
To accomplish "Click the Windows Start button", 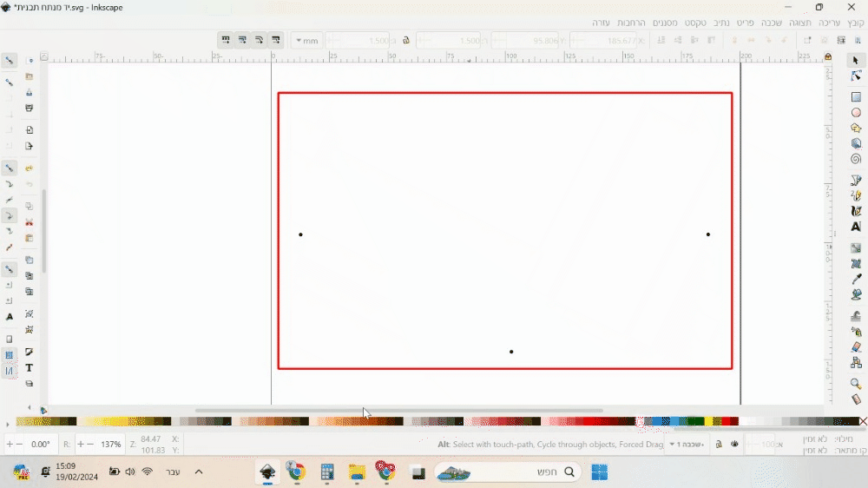I will click(600, 472).
